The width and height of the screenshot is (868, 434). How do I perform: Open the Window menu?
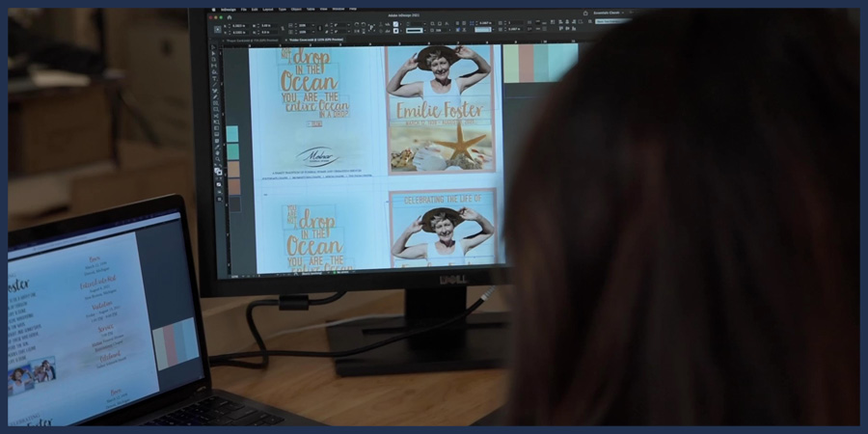(337, 9)
